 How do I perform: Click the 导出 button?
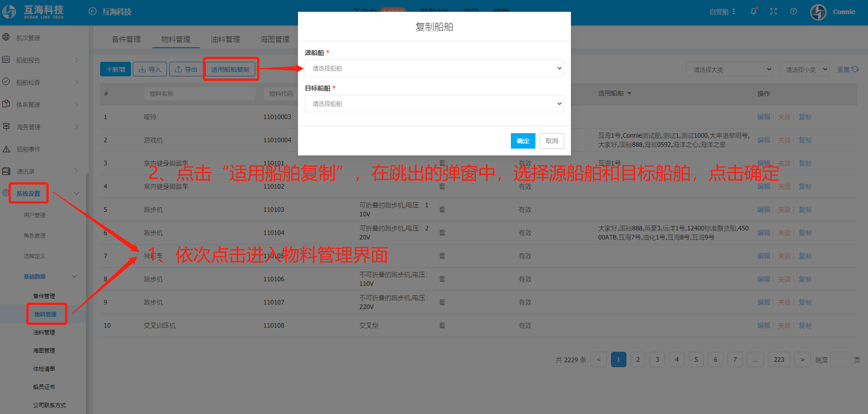coord(186,69)
